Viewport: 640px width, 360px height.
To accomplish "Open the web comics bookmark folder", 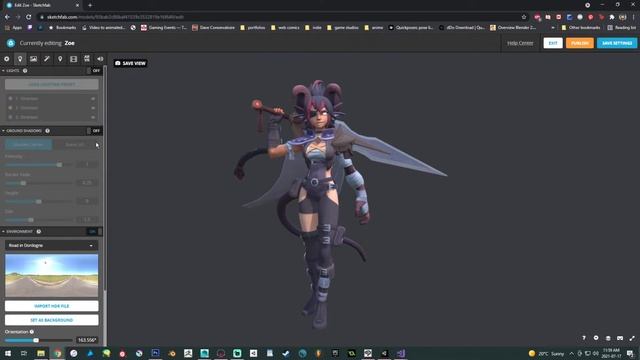I will coord(285,28).
